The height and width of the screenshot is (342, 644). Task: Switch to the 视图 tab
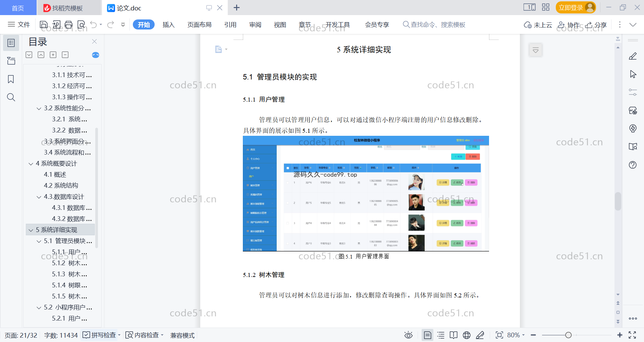click(280, 24)
